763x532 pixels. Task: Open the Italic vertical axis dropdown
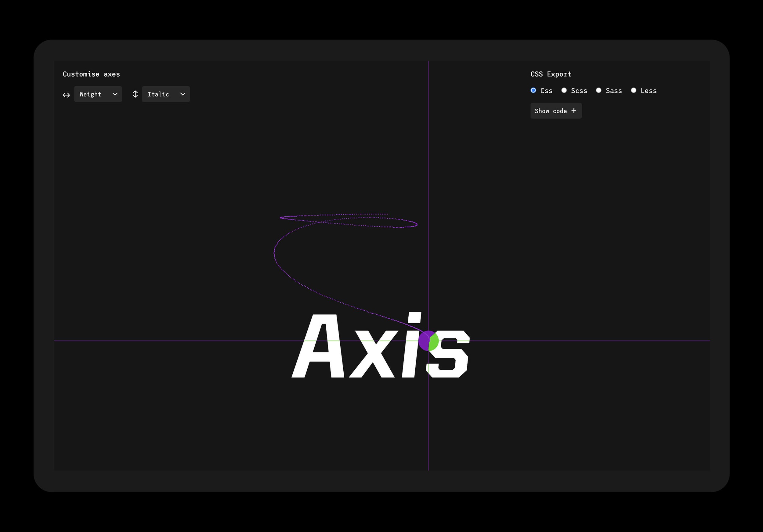165,94
